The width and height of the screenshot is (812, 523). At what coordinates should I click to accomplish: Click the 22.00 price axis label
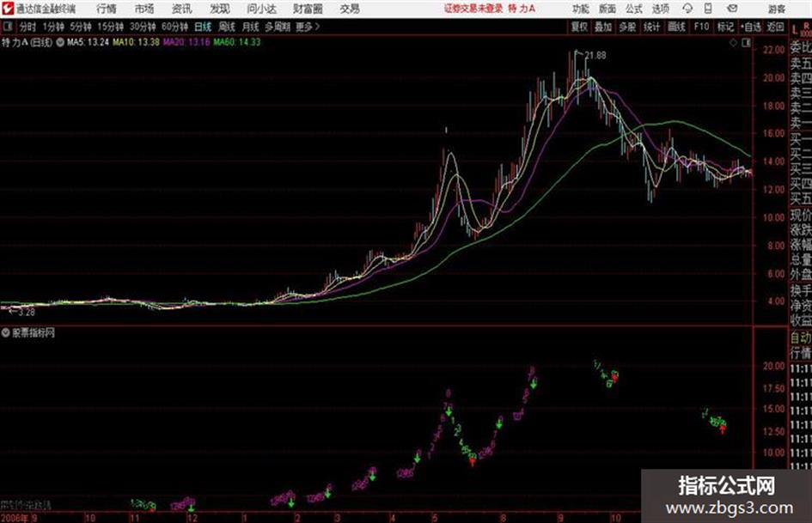[x=773, y=50]
